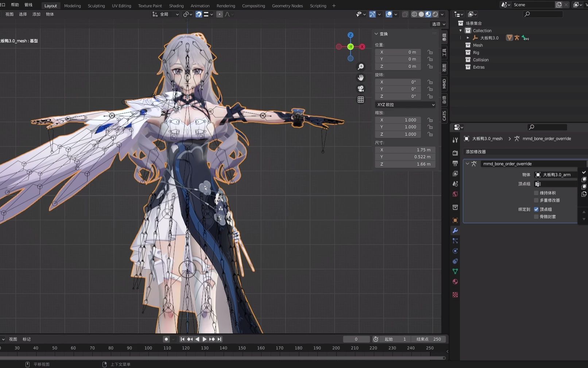Open Material properties tab
Screen dimensions: 588x368
click(x=455, y=281)
